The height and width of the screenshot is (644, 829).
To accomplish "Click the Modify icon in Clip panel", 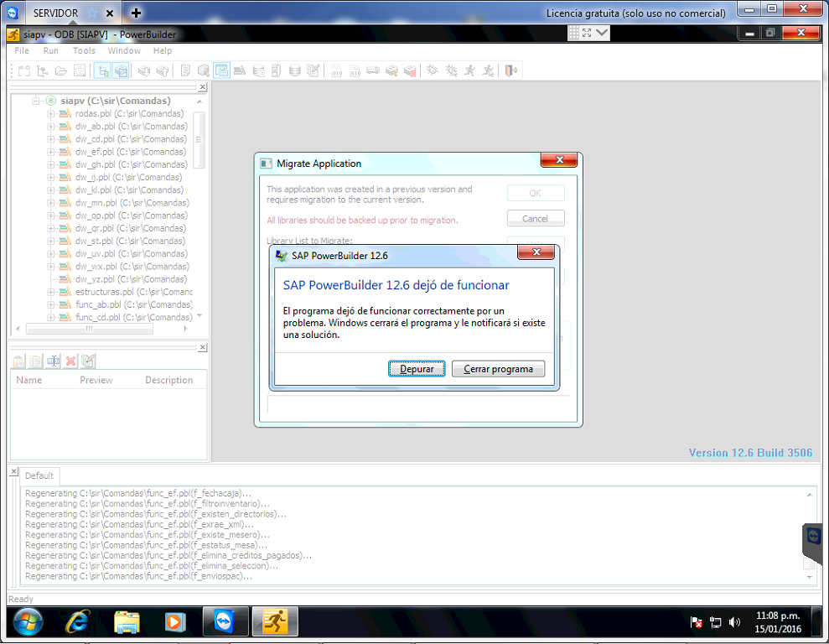I will click(x=88, y=361).
